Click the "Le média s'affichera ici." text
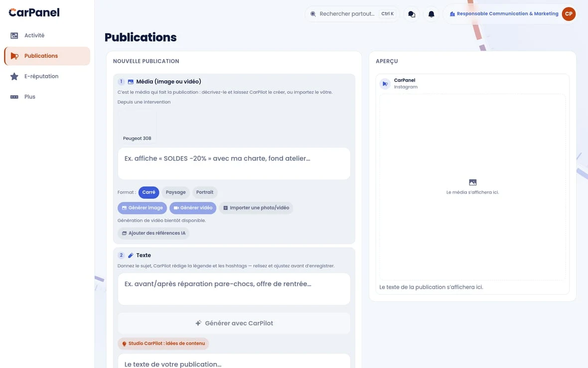Image resolution: width=588 pixels, height=368 pixels. point(472,192)
